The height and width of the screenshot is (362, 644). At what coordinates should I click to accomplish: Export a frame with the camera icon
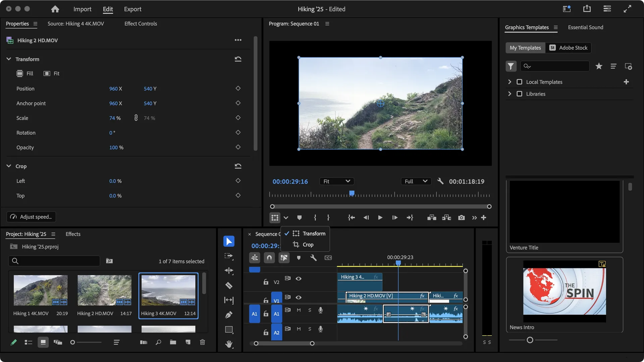(461, 218)
